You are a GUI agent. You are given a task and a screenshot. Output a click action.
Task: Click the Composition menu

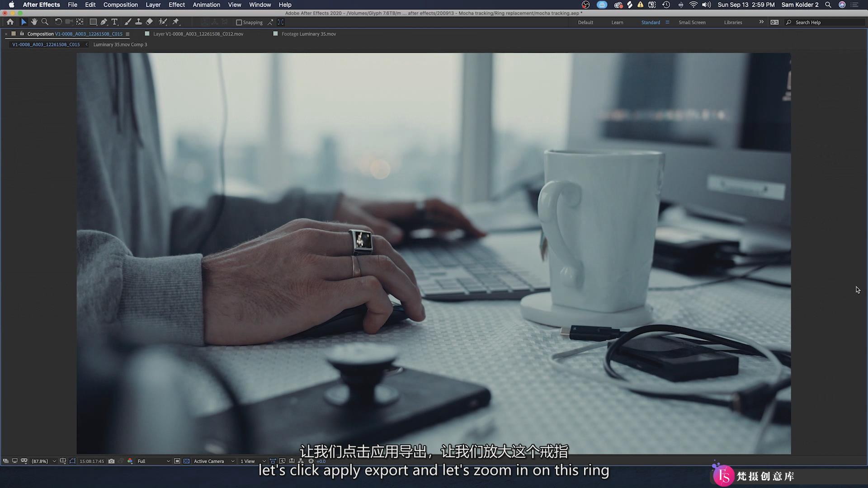[120, 5]
